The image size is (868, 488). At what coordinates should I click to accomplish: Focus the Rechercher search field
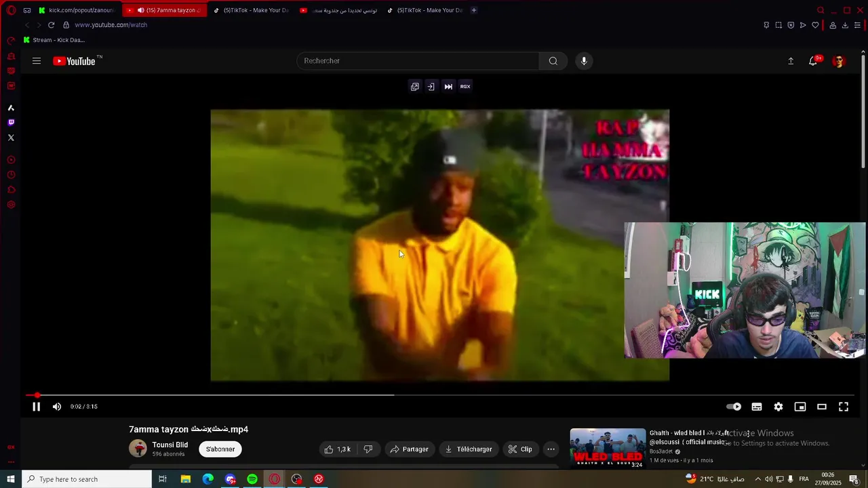(x=418, y=61)
